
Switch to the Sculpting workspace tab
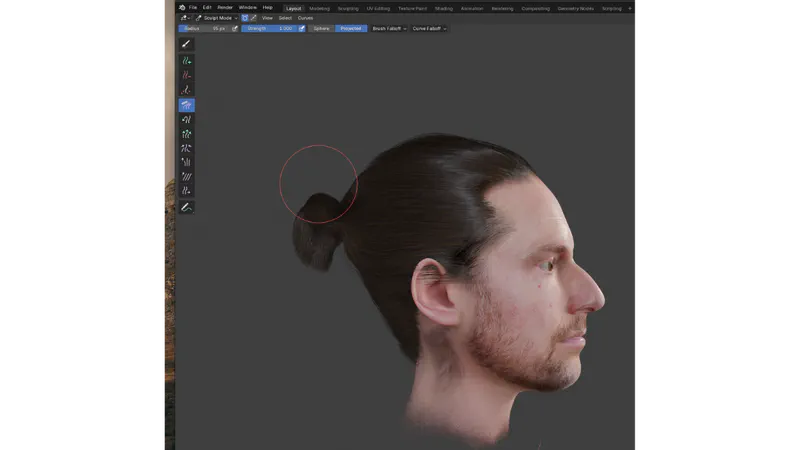pos(348,9)
